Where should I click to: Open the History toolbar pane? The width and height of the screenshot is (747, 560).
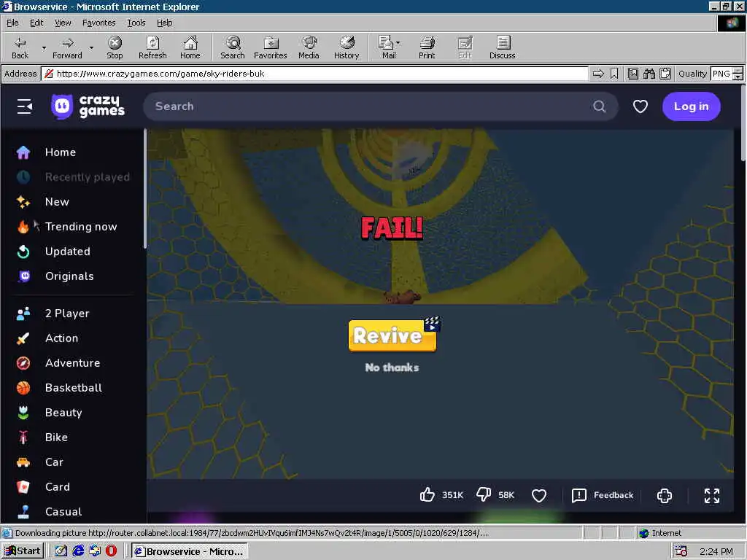[347, 47]
